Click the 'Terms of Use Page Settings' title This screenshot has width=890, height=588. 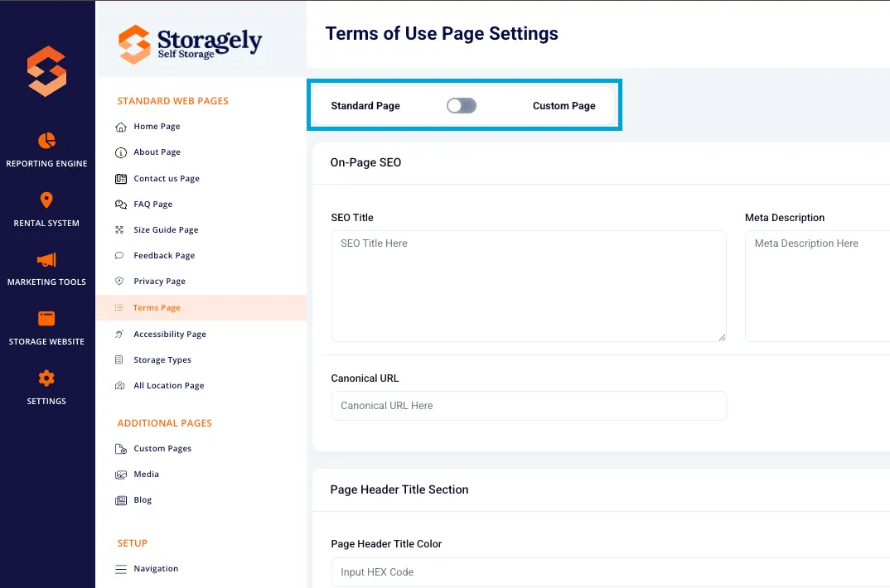(x=442, y=33)
